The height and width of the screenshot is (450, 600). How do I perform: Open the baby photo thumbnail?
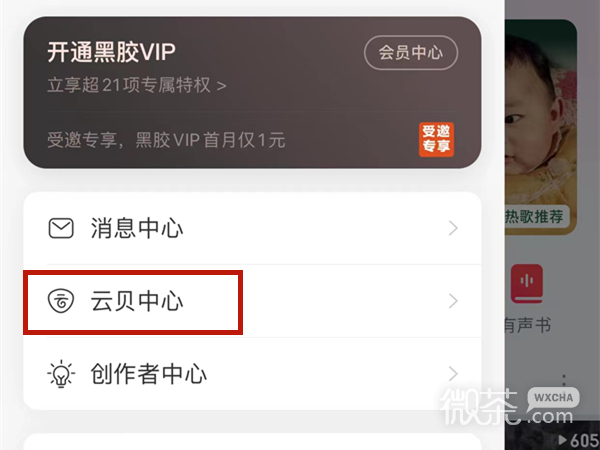tap(541, 126)
